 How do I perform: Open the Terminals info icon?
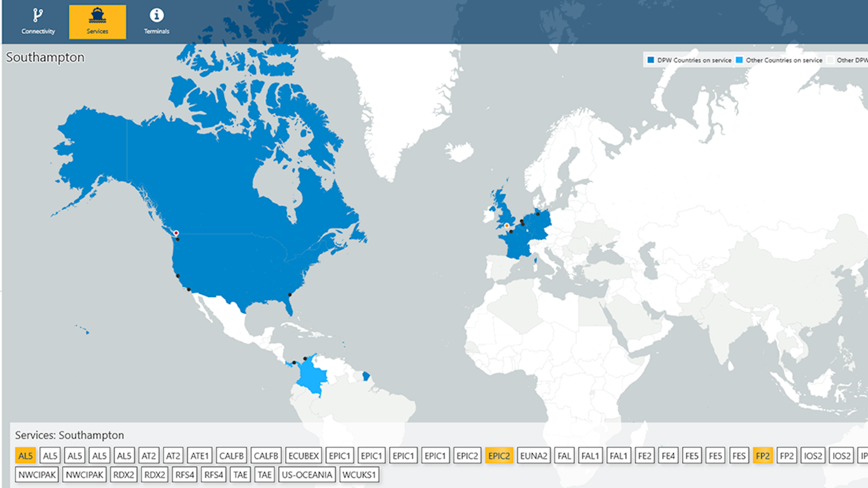coord(156,15)
